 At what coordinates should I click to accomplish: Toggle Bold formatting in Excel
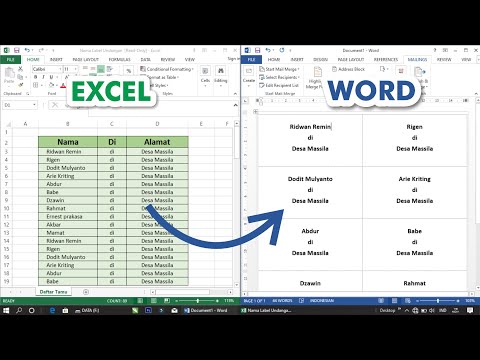(x=36, y=77)
